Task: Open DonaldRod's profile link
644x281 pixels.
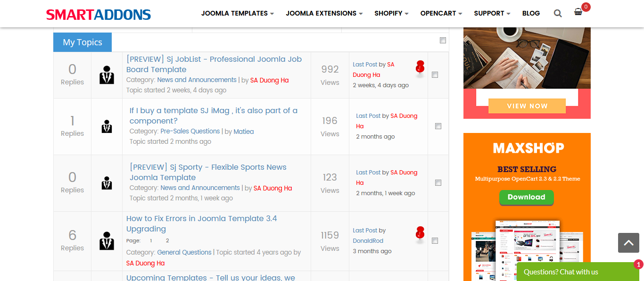Action: 368,240
